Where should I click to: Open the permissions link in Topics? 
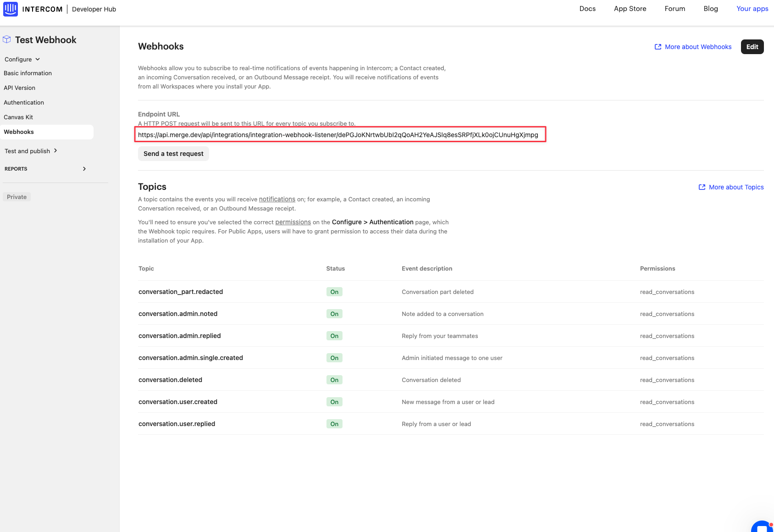tap(293, 222)
